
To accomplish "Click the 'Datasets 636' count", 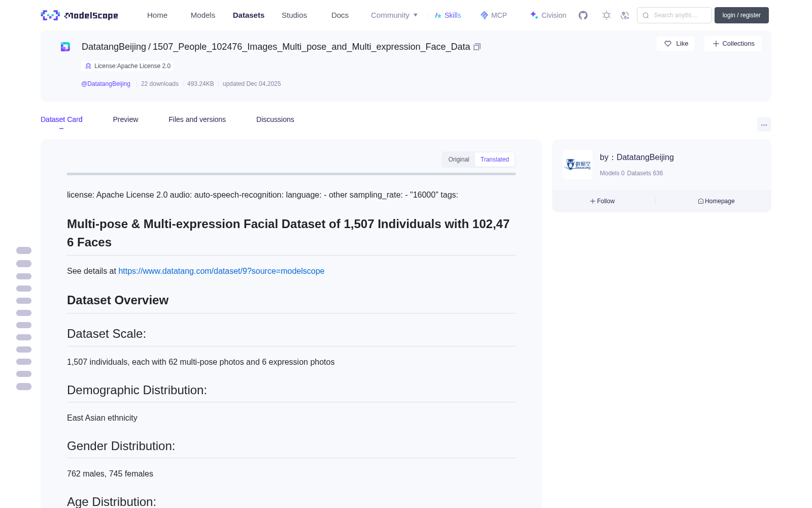I will pos(645,173).
